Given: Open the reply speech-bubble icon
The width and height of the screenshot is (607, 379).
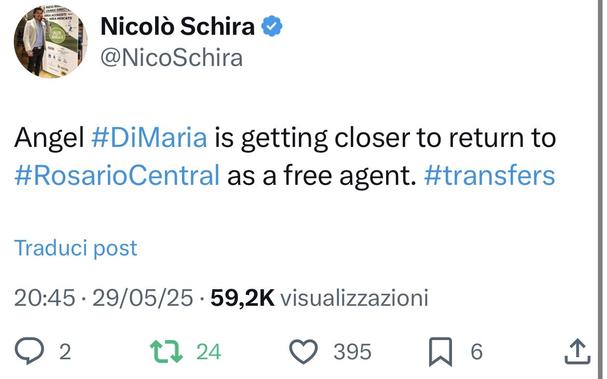Looking at the screenshot, I should (x=29, y=351).
